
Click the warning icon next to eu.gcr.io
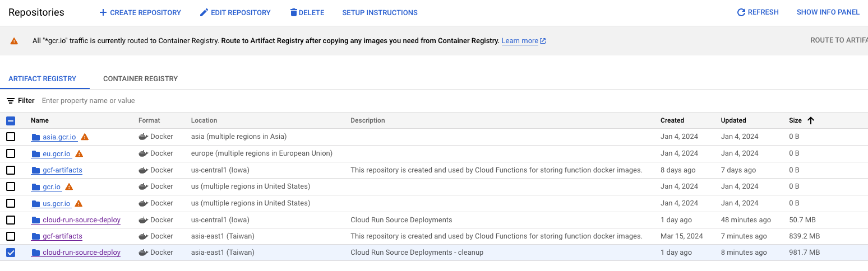click(79, 153)
